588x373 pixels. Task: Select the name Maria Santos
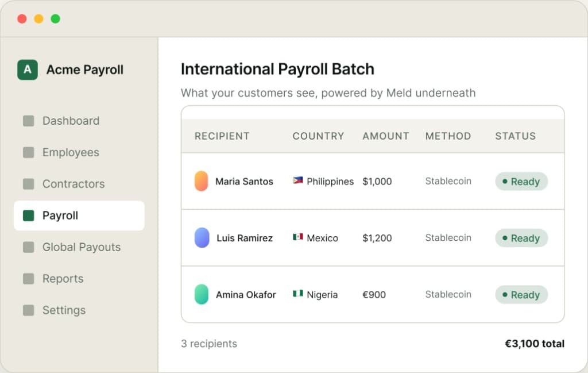coord(244,182)
